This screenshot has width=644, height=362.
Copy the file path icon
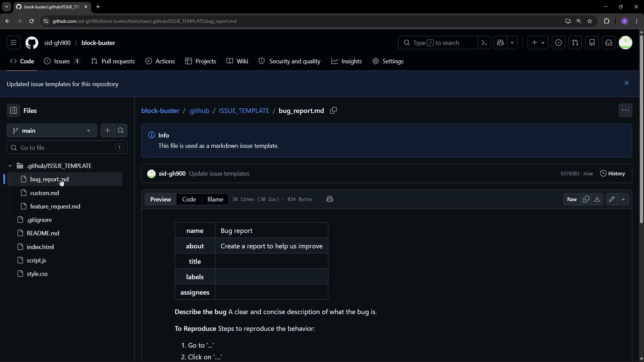(x=333, y=111)
